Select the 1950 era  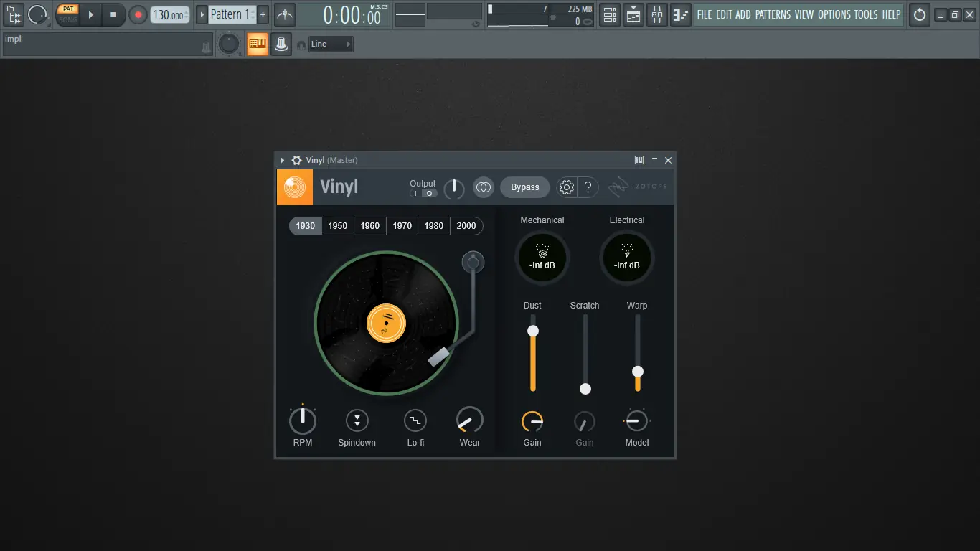pos(338,226)
